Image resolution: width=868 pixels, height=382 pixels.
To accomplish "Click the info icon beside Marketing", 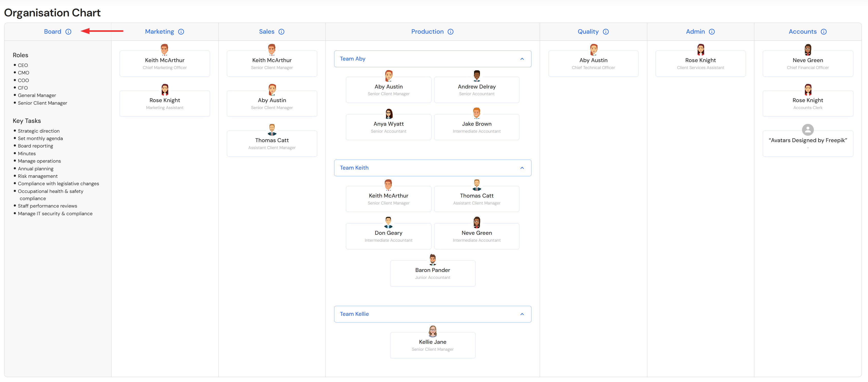I will [181, 32].
